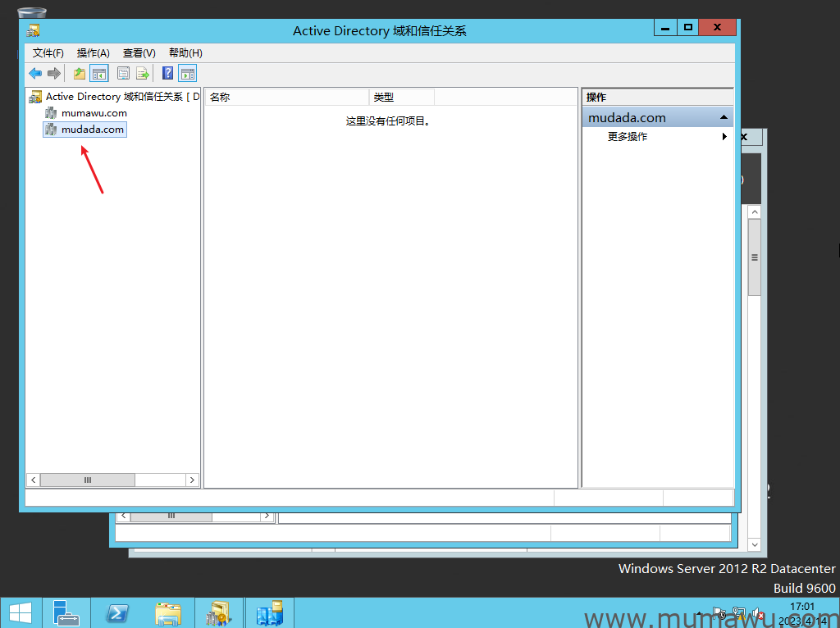
Task: Click the Back arrow toolbar icon
Action: coord(35,74)
